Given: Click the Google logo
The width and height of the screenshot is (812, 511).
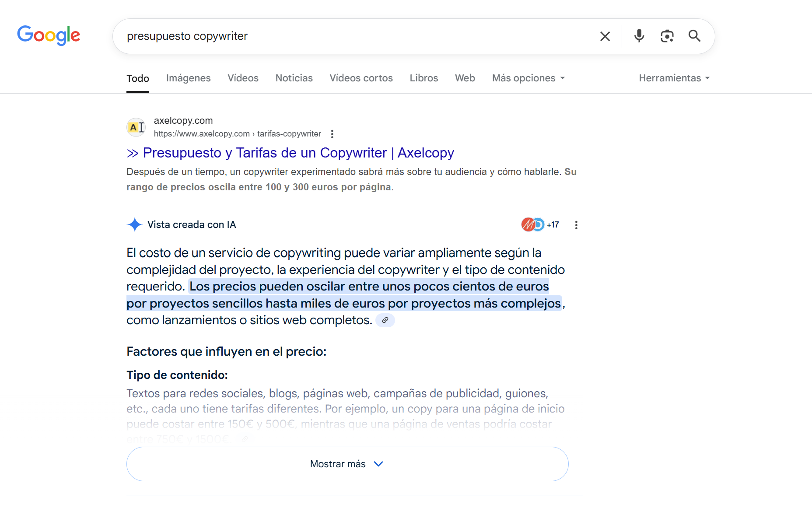Looking at the screenshot, I should click(x=49, y=35).
